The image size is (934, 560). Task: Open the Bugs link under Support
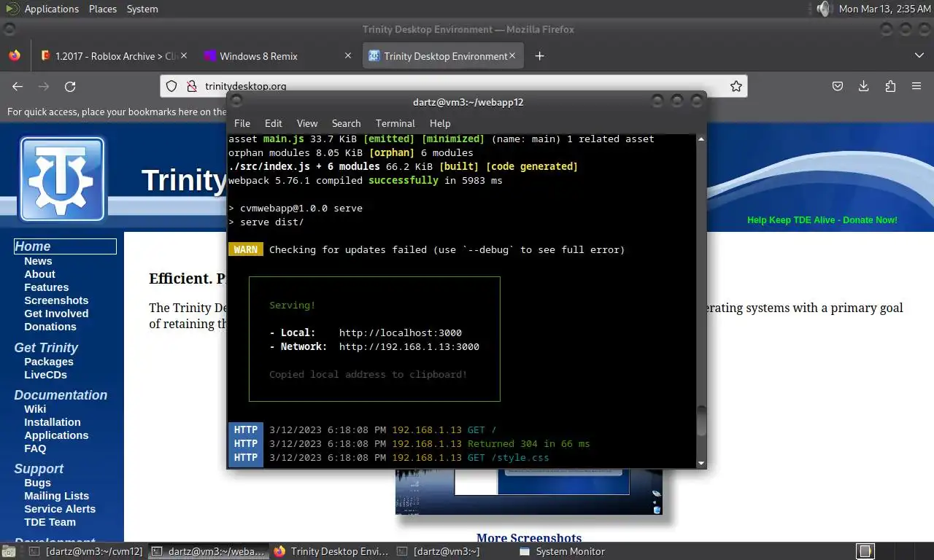(37, 483)
